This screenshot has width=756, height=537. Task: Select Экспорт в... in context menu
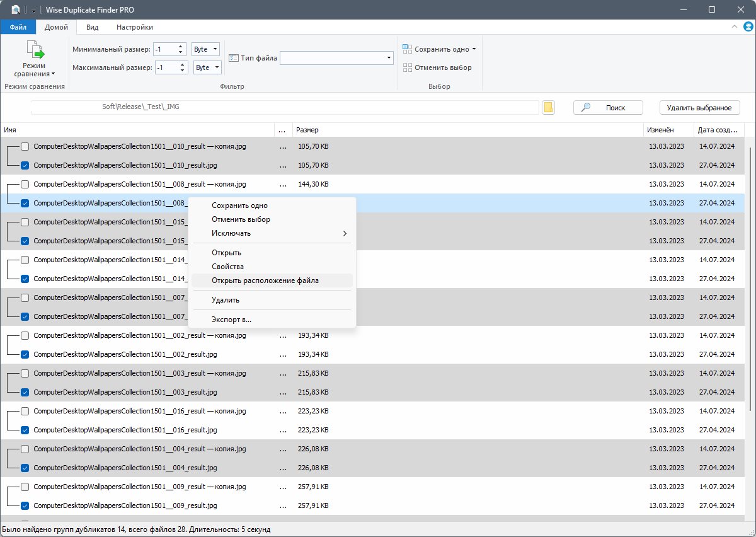click(273, 320)
